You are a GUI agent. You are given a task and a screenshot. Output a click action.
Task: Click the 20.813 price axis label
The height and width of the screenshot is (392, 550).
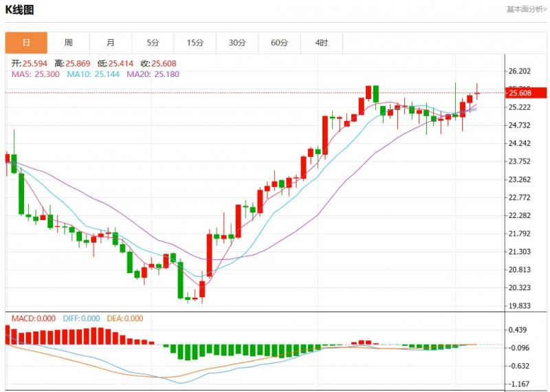(x=520, y=270)
